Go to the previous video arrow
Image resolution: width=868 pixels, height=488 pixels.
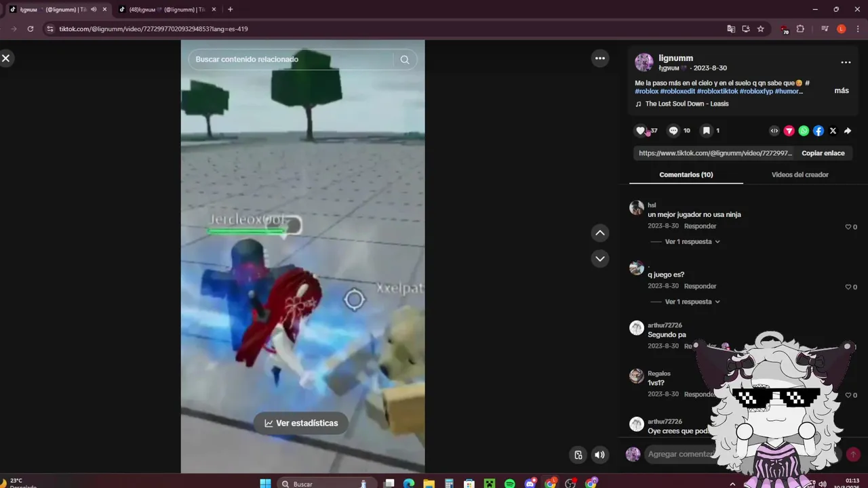tap(600, 233)
